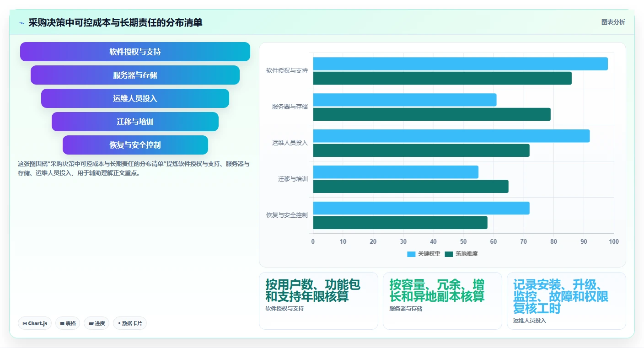Click the 软件授权与支持 caption in the first card
The width and height of the screenshot is (644, 348).
[x=284, y=309]
